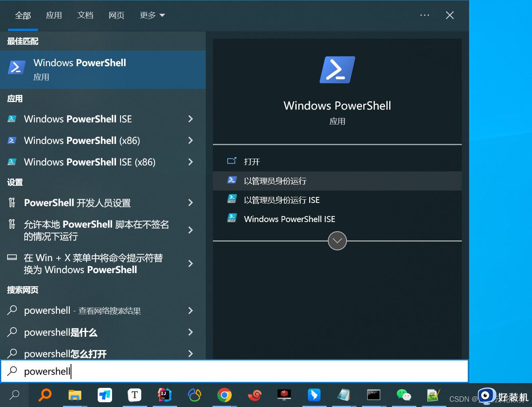Image resolution: width=532 pixels, height=407 pixels.
Task: Click the 以管理员身份运行 ISE icon
Action: (232, 199)
